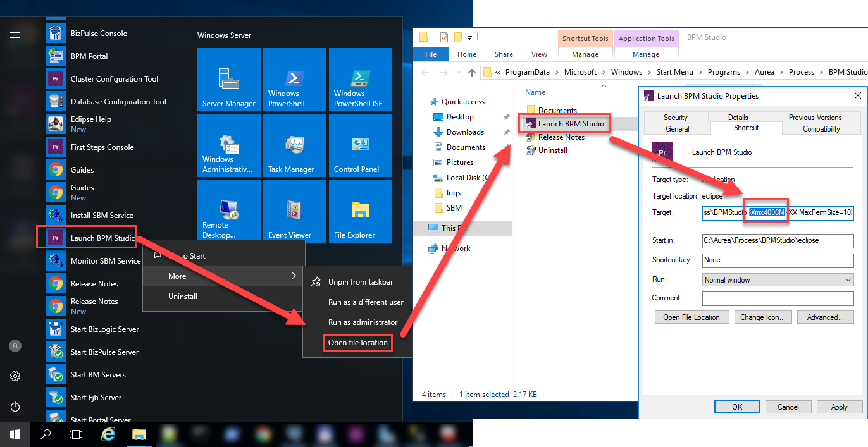Viewport: 868px width, 447px height.
Task: Click Open file location in the submenu
Action: (357, 343)
